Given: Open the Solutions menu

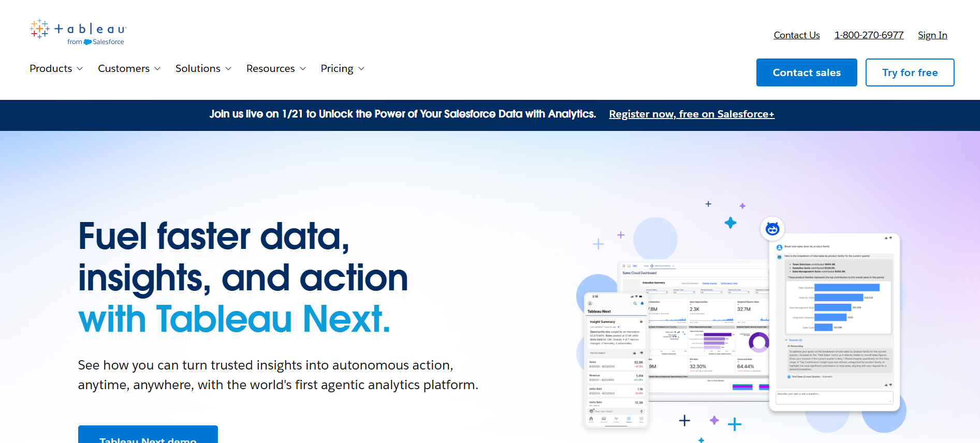Looking at the screenshot, I should [x=198, y=68].
